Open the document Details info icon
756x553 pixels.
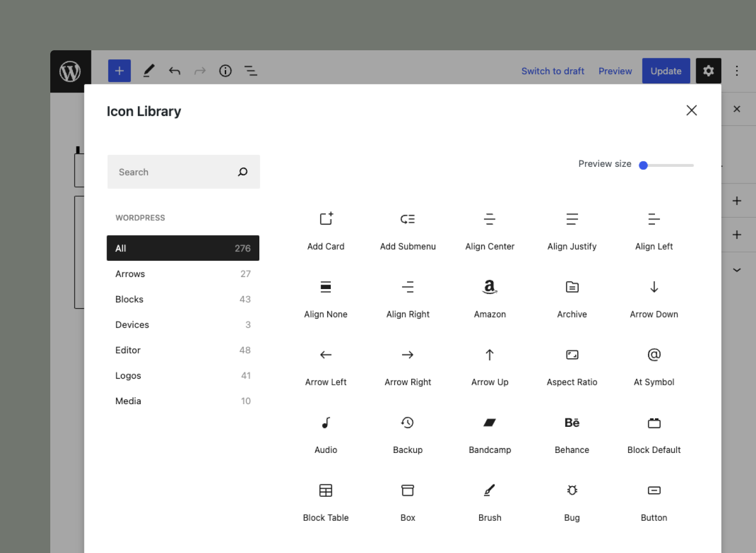pyautogui.click(x=225, y=71)
